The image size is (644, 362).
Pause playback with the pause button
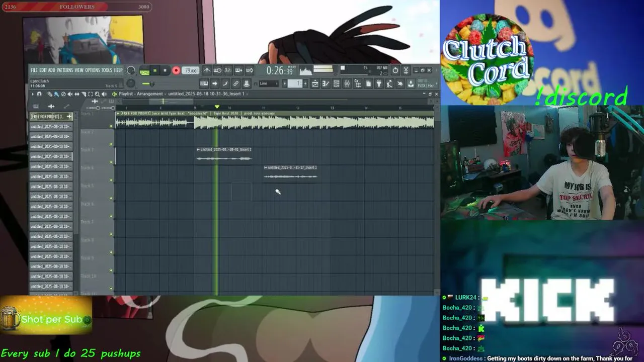coord(155,70)
